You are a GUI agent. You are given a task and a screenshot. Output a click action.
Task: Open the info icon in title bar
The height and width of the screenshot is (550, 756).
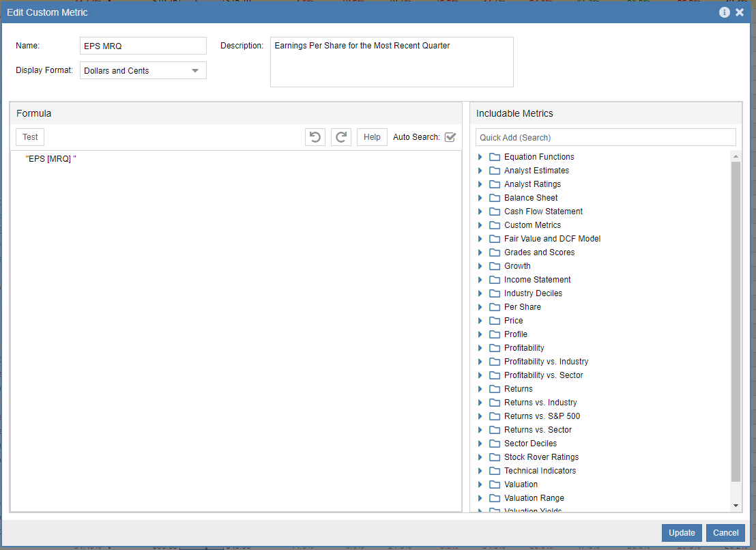coord(724,12)
